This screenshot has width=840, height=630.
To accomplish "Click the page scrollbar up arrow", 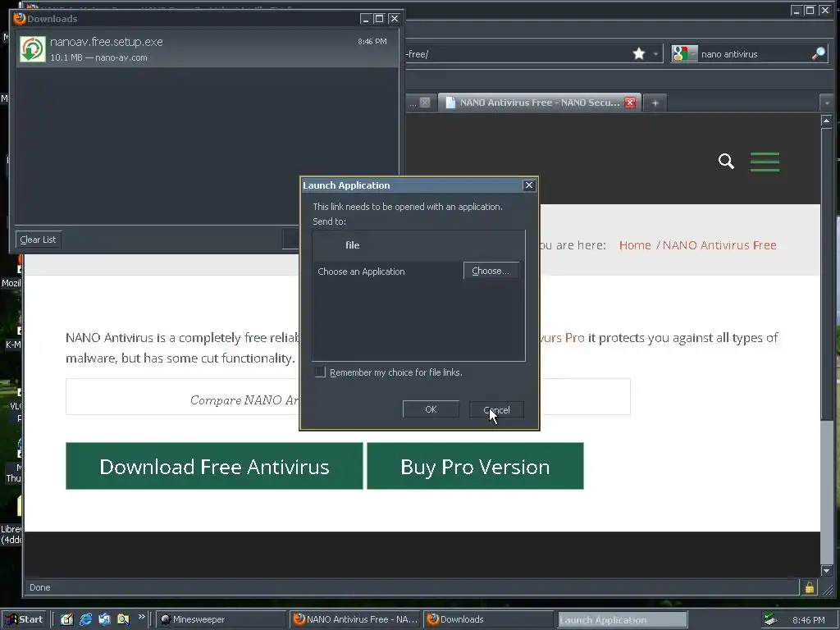I will 826,121.
